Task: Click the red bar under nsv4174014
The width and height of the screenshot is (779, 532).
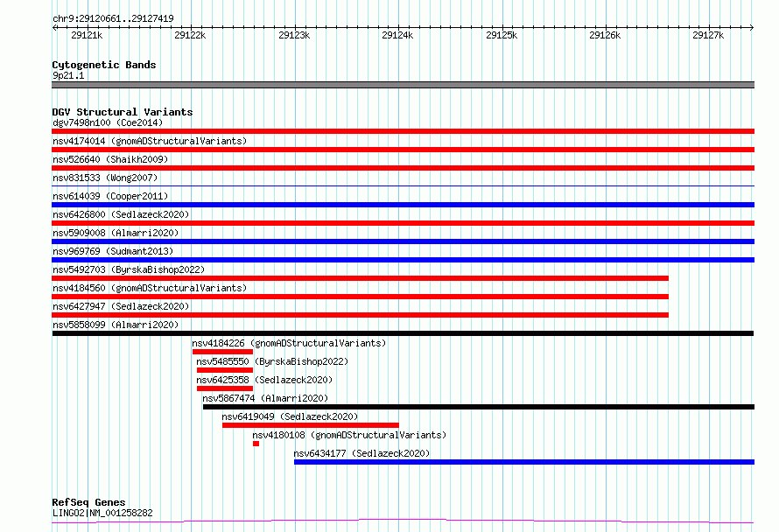Action: tap(403, 150)
